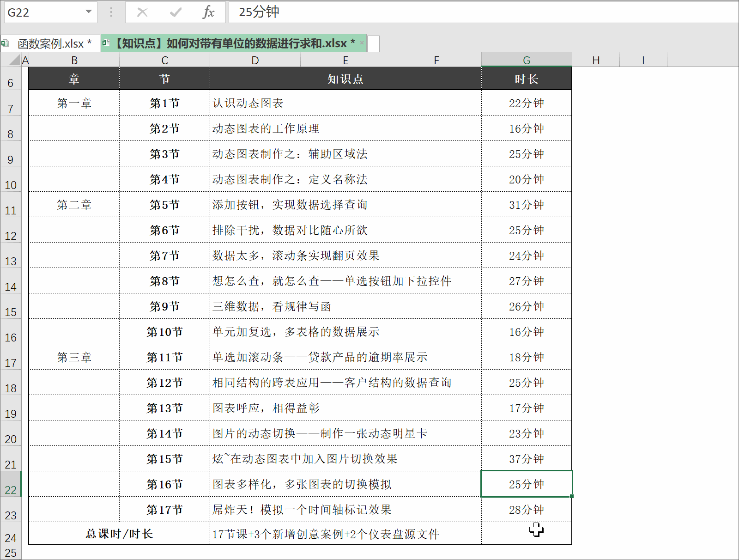Click the formula bar expand dots handle
739x560 pixels.
111,12
